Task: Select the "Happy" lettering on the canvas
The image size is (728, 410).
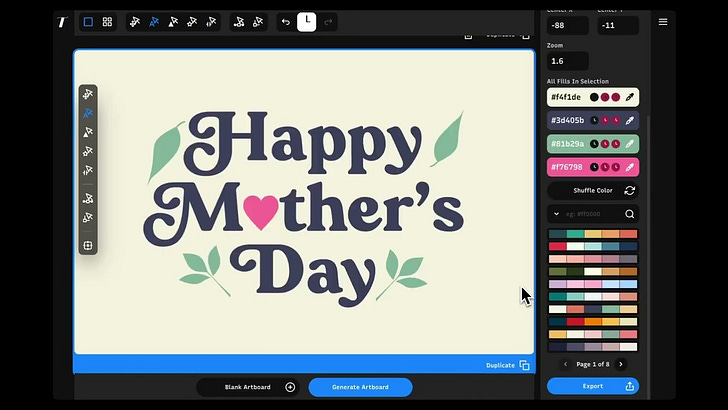Action: coord(302,142)
